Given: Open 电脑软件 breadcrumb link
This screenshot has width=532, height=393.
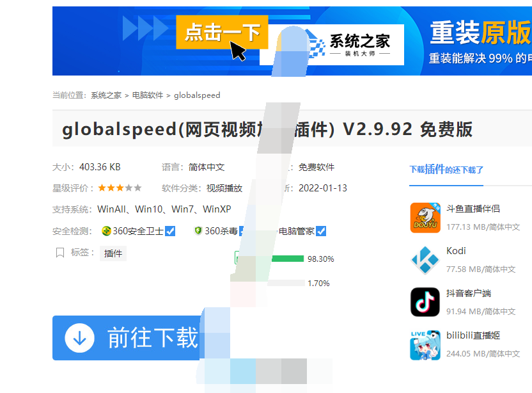Looking at the screenshot, I should [x=147, y=95].
